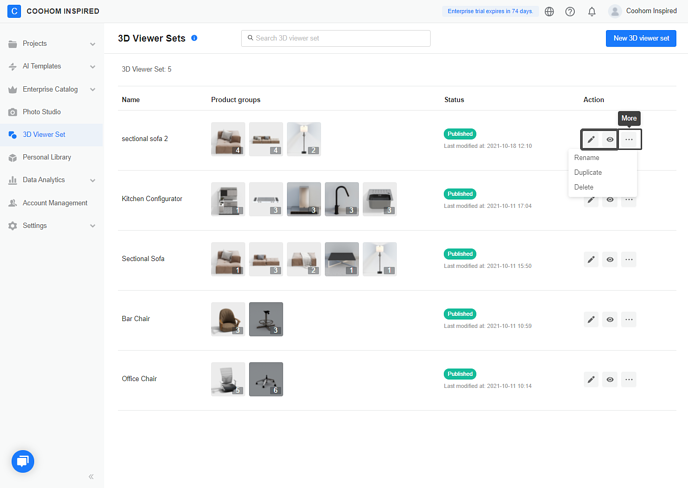The width and height of the screenshot is (688, 488).
Task: Open the chat support bubble
Action: (23, 461)
